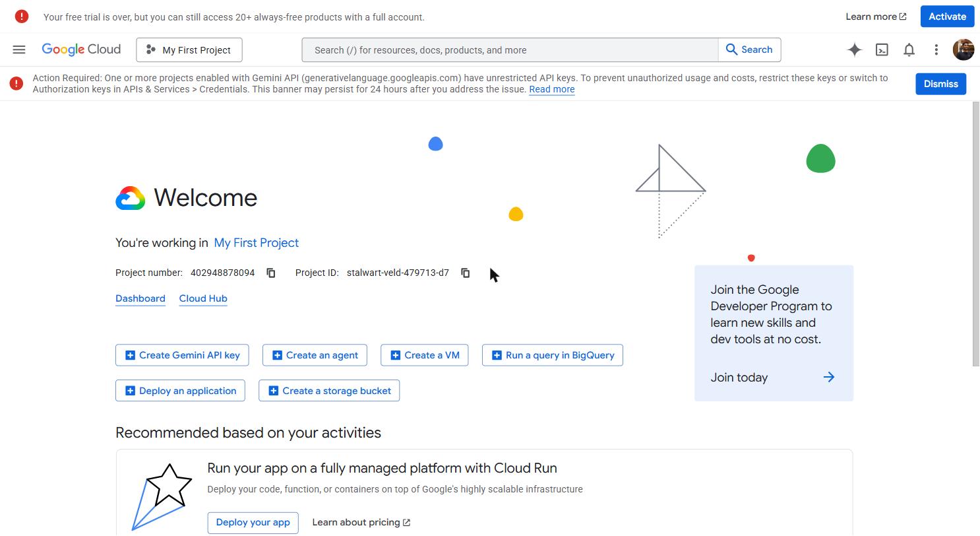The image size is (980, 536).
Task: Open the Read more link
Action: click(551, 89)
